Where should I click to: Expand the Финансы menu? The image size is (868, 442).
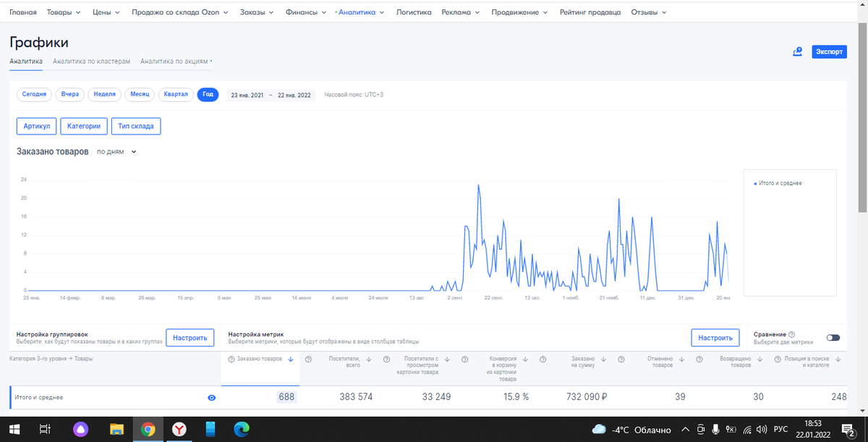(x=306, y=12)
